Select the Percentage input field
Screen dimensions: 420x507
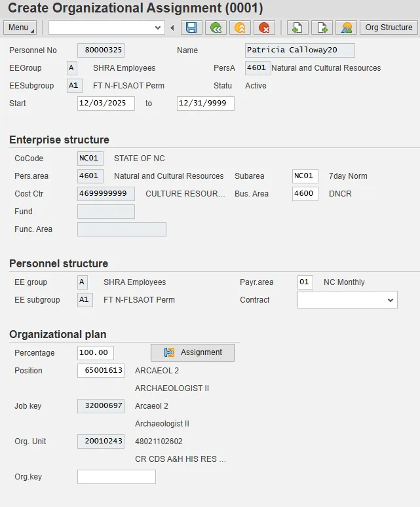(x=95, y=353)
